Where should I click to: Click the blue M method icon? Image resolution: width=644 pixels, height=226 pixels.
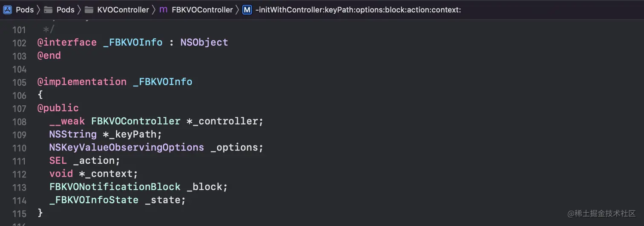[x=247, y=9]
